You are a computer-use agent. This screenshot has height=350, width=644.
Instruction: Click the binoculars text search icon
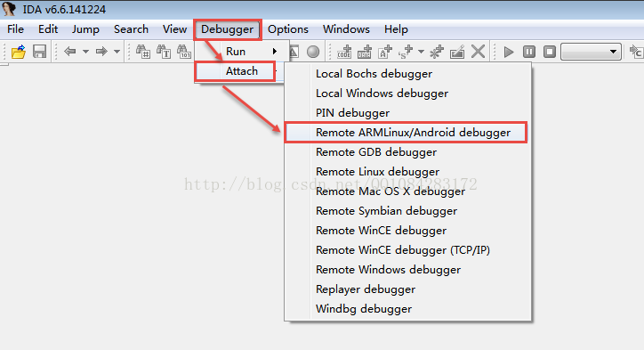[164, 52]
